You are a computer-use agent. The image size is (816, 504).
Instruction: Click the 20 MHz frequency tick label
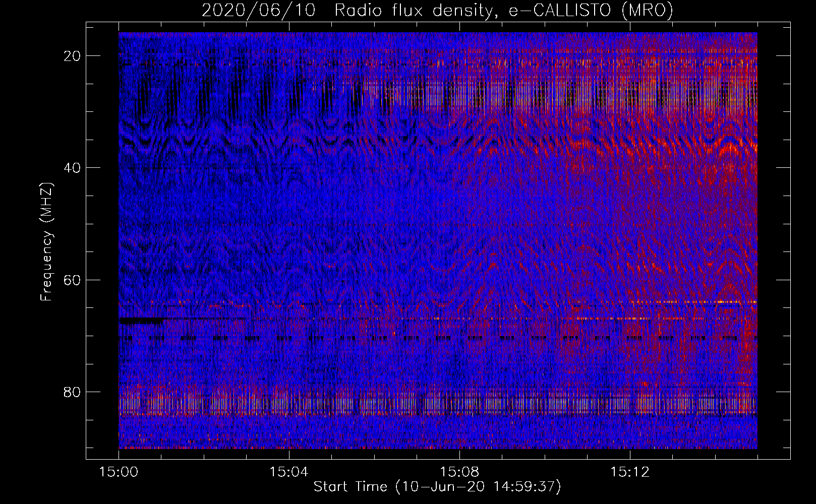pyautogui.click(x=73, y=56)
